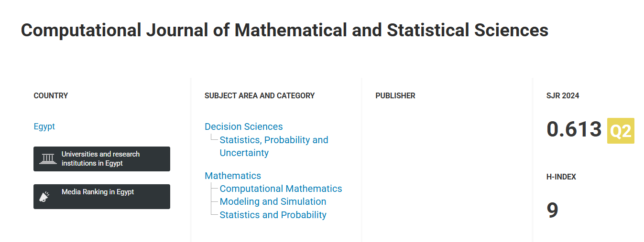The width and height of the screenshot is (644, 242).
Task: Click the SJR 2024 label
Action: [563, 95]
